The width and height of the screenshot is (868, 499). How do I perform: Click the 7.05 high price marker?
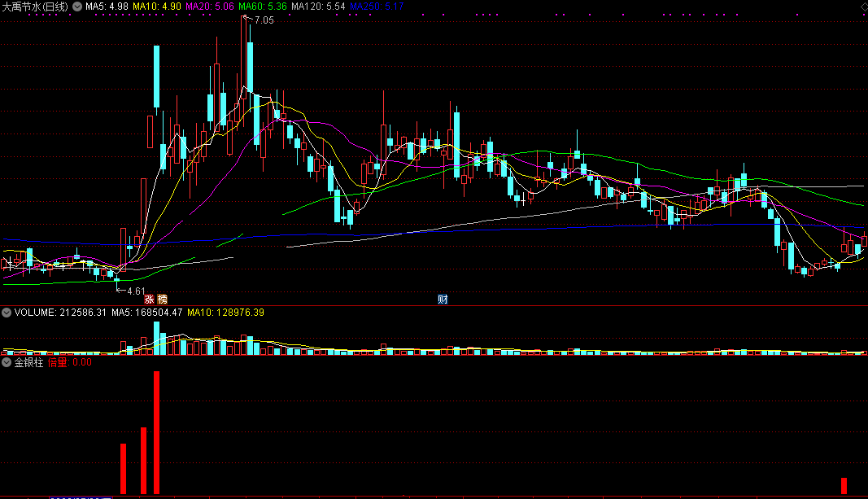click(x=264, y=20)
